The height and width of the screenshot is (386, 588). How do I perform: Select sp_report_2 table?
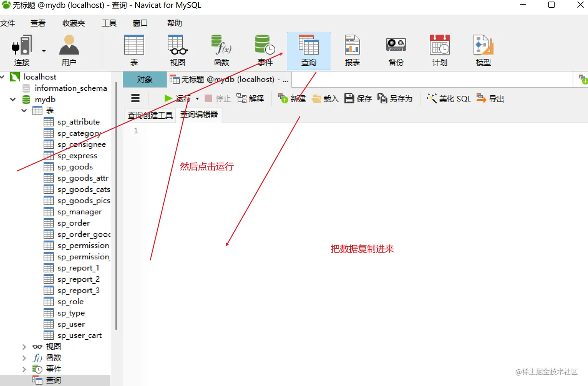point(79,280)
